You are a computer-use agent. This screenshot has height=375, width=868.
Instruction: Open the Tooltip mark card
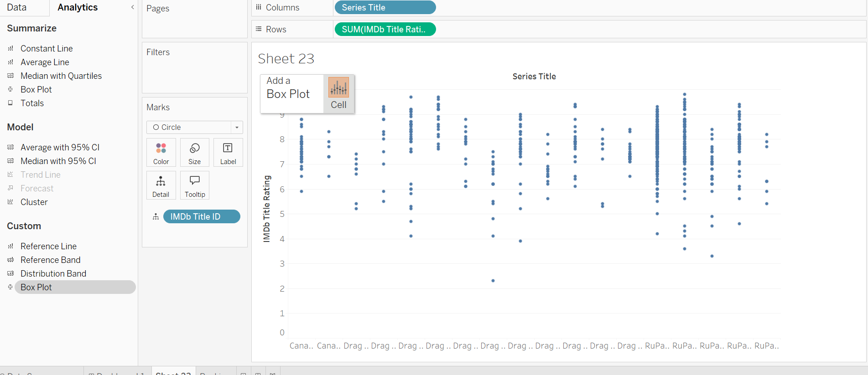194,185
